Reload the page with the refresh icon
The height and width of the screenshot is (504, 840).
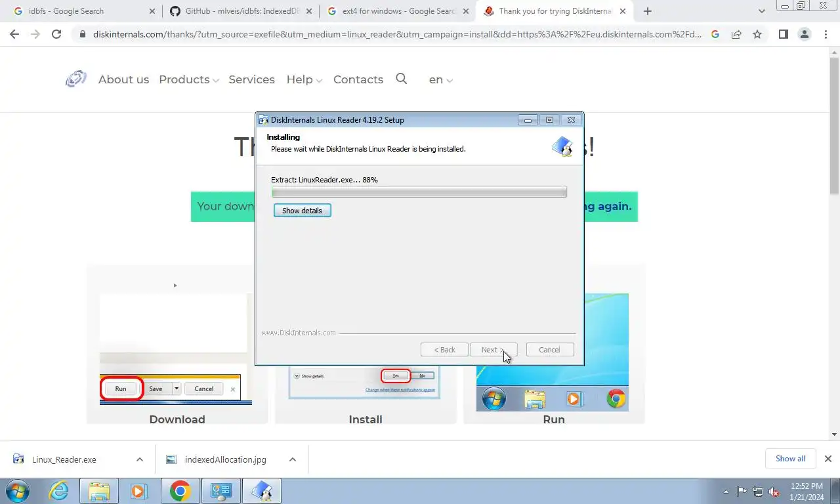point(56,34)
